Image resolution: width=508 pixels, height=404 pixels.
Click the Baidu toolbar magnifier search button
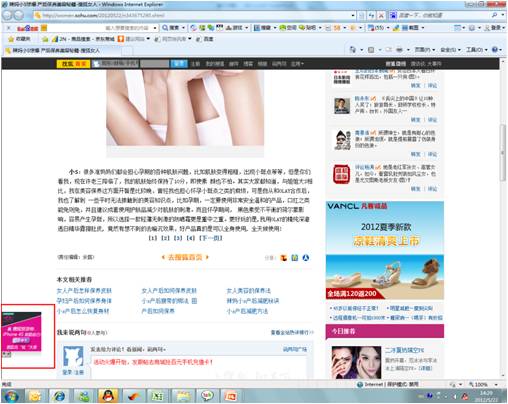point(171,28)
